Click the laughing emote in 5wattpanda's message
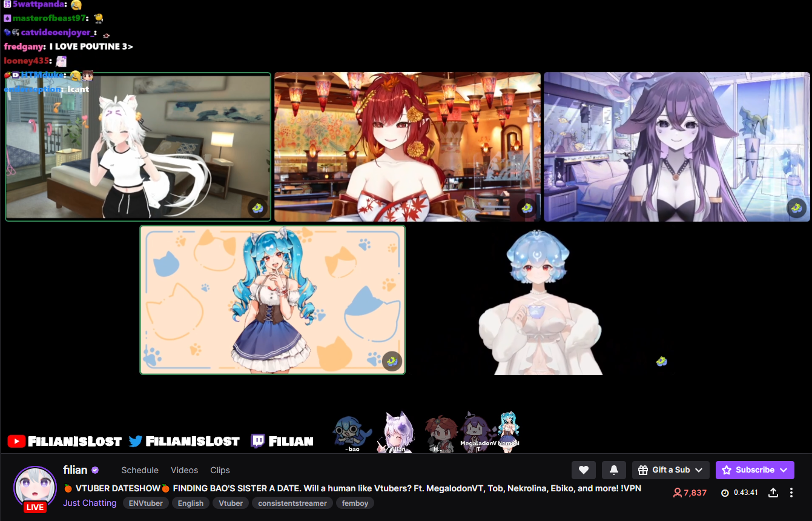Viewport: 812px width, 521px height. click(x=76, y=4)
